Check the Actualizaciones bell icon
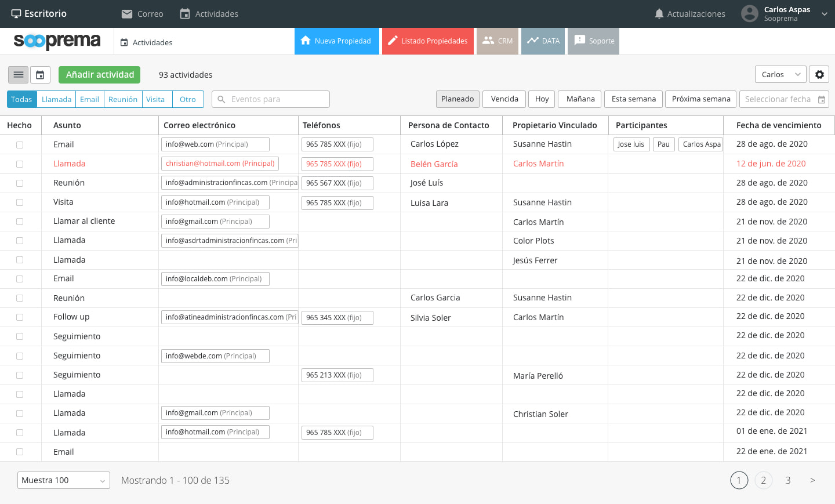Screen dimensions: 835x504 [659, 14]
